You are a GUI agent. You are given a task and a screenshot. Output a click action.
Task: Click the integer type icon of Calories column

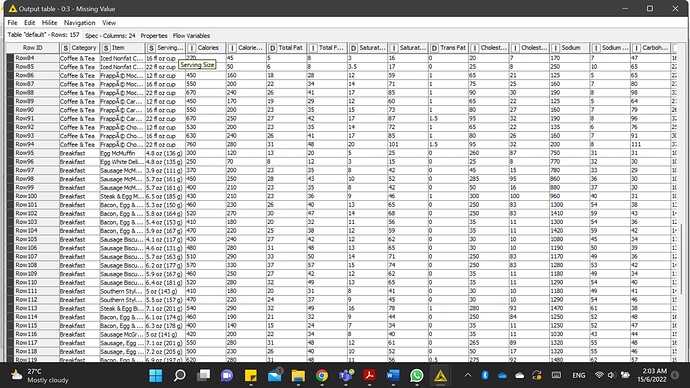(x=192, y=48)
